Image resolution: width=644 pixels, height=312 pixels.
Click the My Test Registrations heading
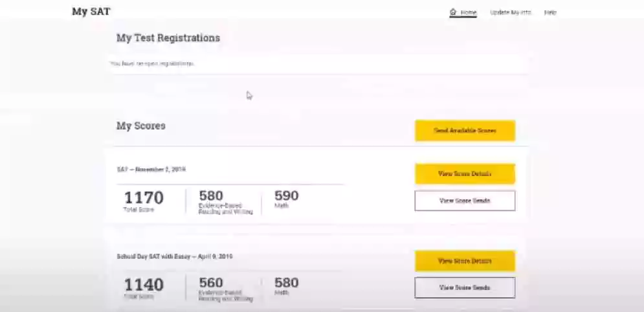(168, 38)
